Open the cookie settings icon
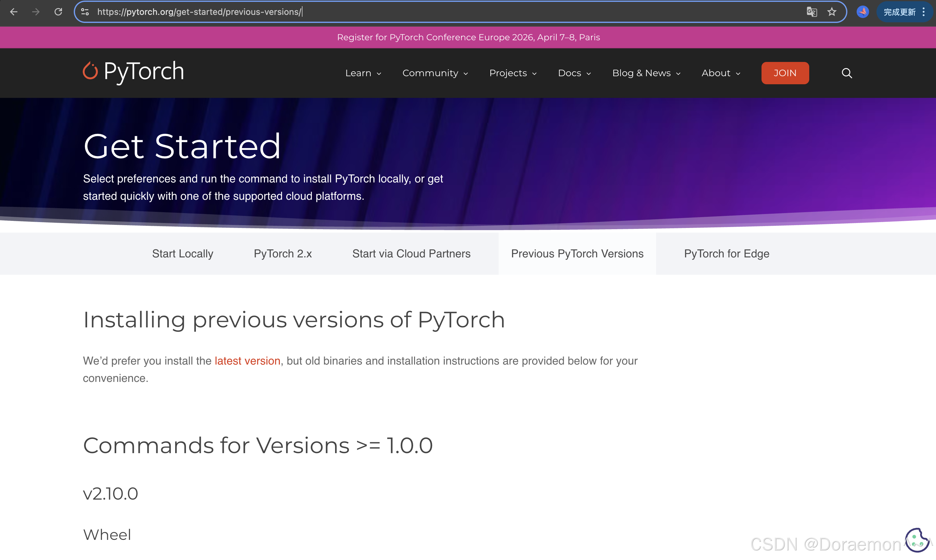 click(916, 539)
